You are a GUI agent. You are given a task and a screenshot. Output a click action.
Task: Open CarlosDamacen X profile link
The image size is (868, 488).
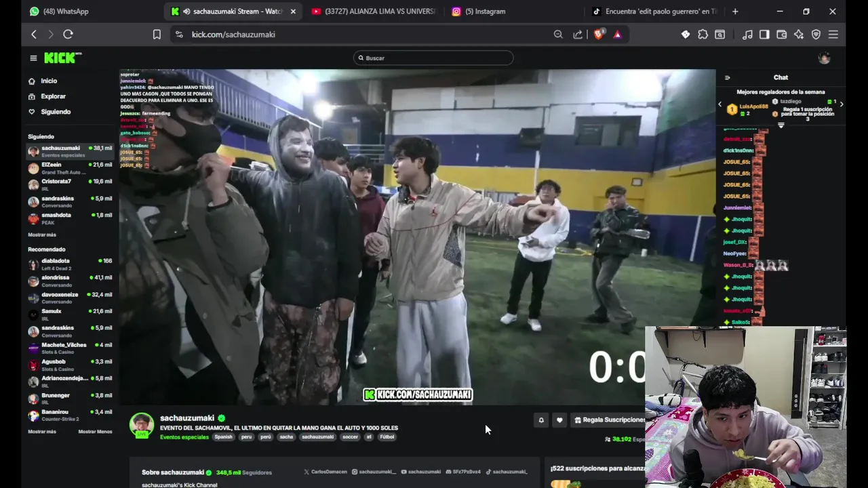325,472
